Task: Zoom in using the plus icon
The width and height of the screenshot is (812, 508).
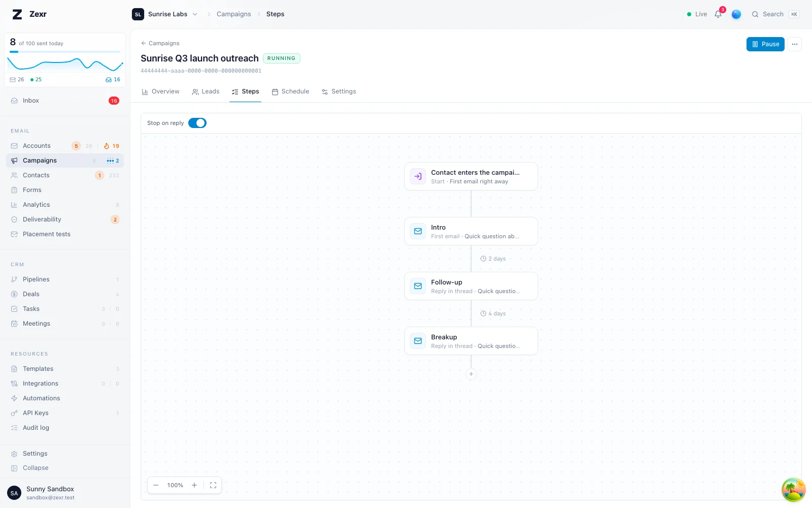Action: (x=194, y=485)
